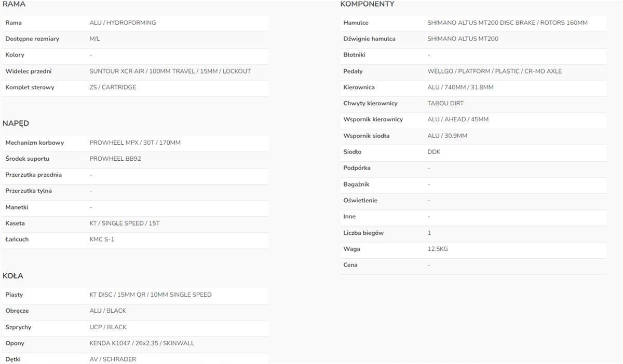Click the 'Wspornik kierownicy' label

[373, 119]
